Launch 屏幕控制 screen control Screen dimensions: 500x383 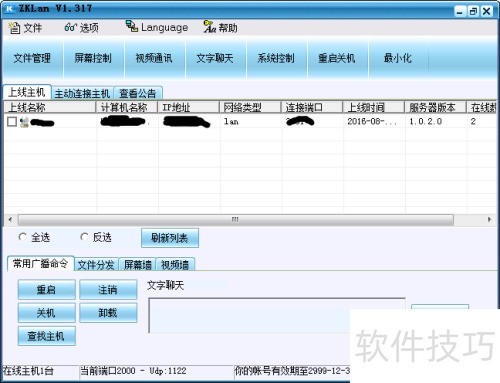point(93,58)
